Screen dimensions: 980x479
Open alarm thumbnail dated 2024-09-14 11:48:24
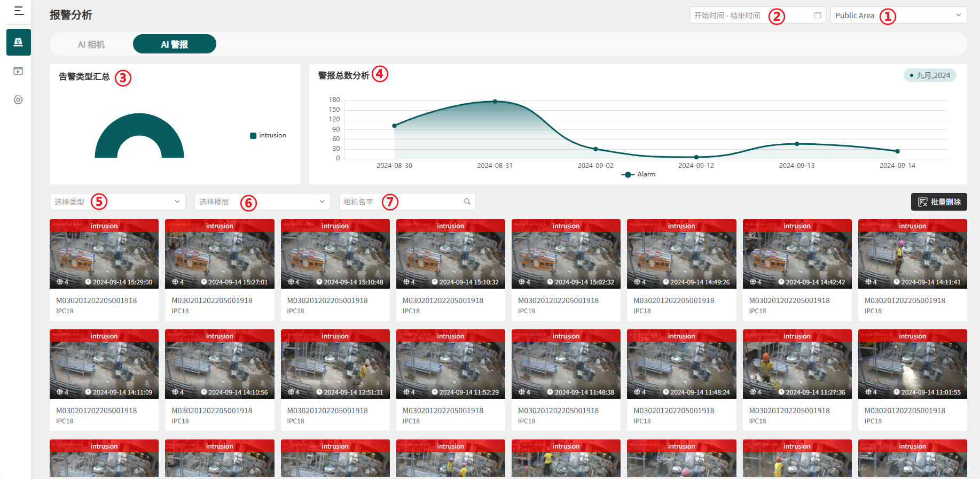click(x=681, y=364)
